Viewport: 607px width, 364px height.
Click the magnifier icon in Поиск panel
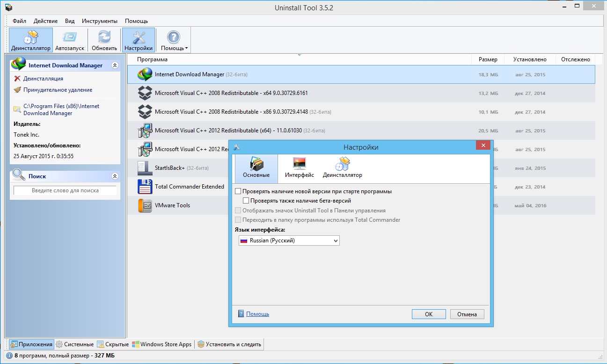[19, 175]
